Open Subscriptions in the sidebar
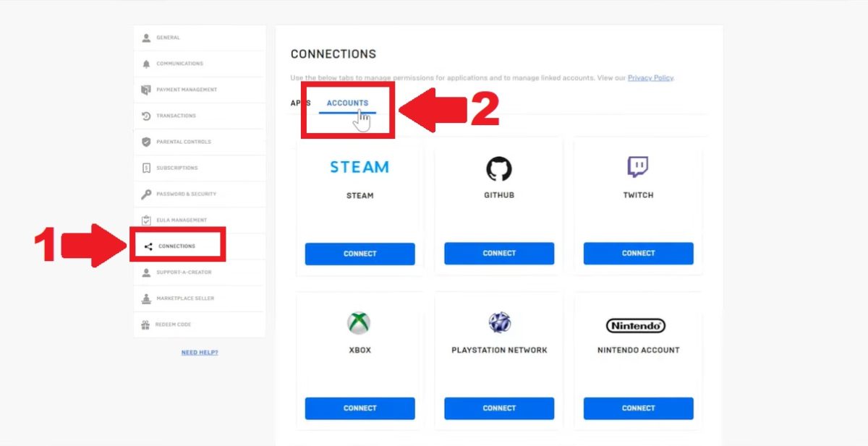The height and width of the screenshot is (446, 868). click(176, 168)
